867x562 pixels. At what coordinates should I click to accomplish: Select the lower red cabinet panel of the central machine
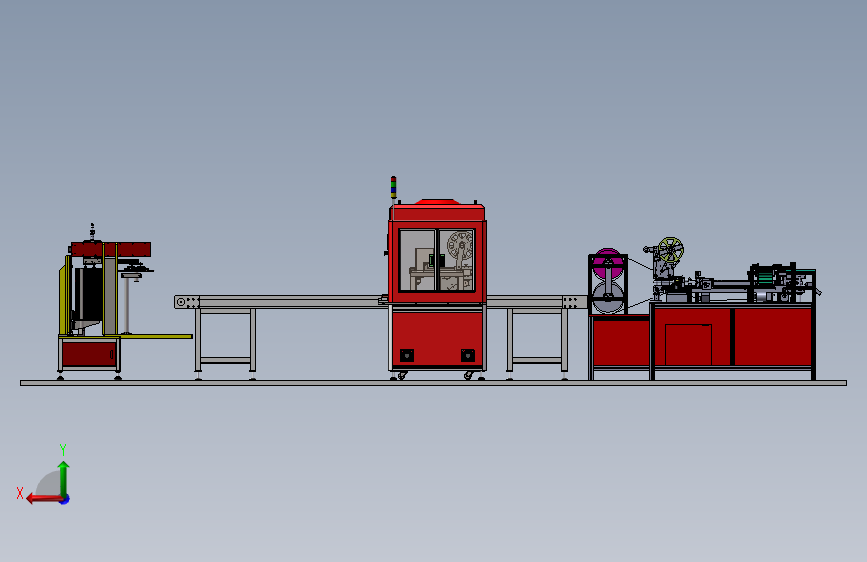pyautogui.click(x=437, y=339)
